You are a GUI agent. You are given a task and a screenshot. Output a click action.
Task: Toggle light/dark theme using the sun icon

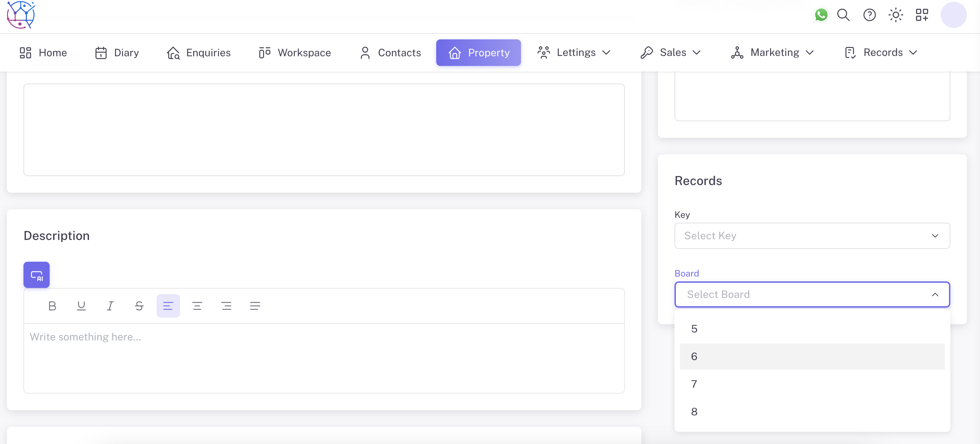point(895,15)
